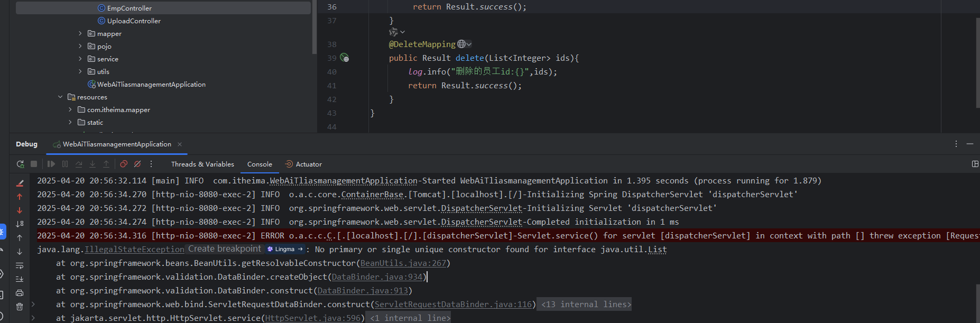Click line number 40 in gutter
980x323 pixels.
coord(332,72)
